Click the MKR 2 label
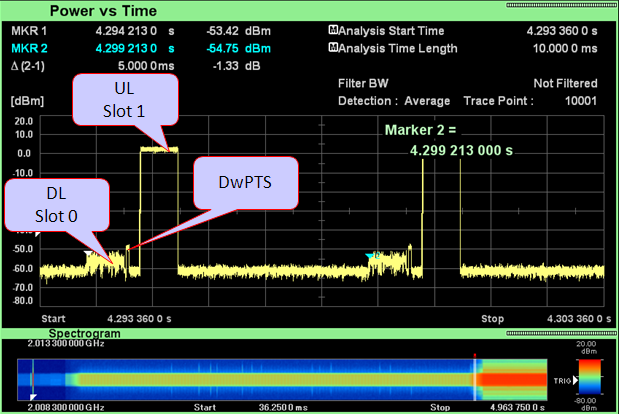The height and width of the screenshot is (414, 619). tap(29, 48)
